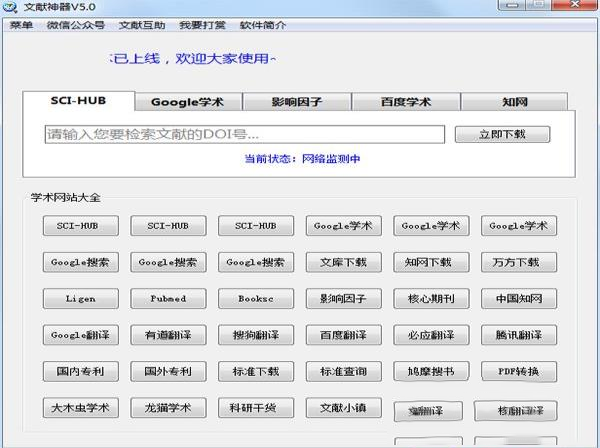The width and height of the screenshot is (600, 448).
Task: Open the 万方下载 site button
Action: click(x=519, y=262)
